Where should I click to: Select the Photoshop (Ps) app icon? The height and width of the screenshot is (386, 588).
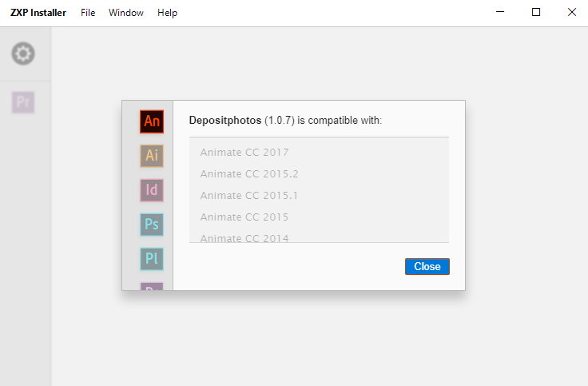(x=152, y=225)
